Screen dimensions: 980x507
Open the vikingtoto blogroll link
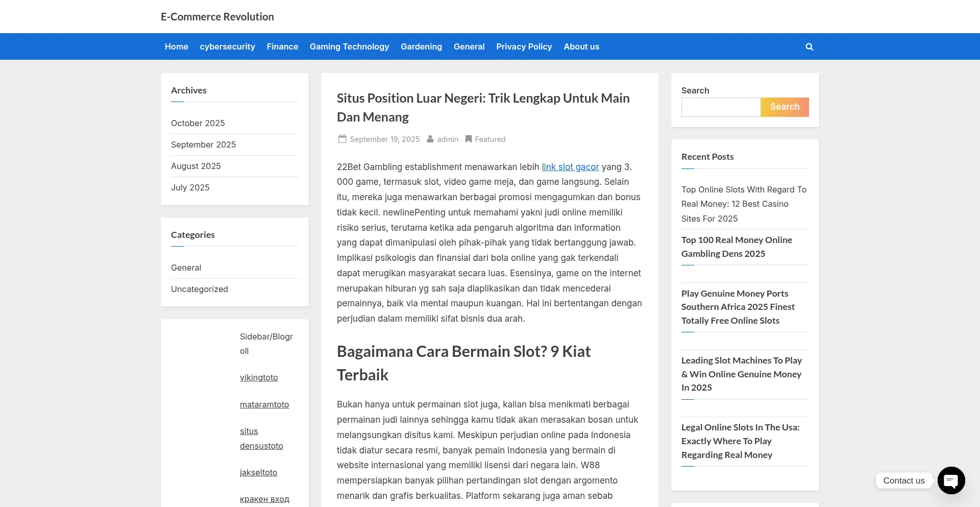tap(259, 377)
